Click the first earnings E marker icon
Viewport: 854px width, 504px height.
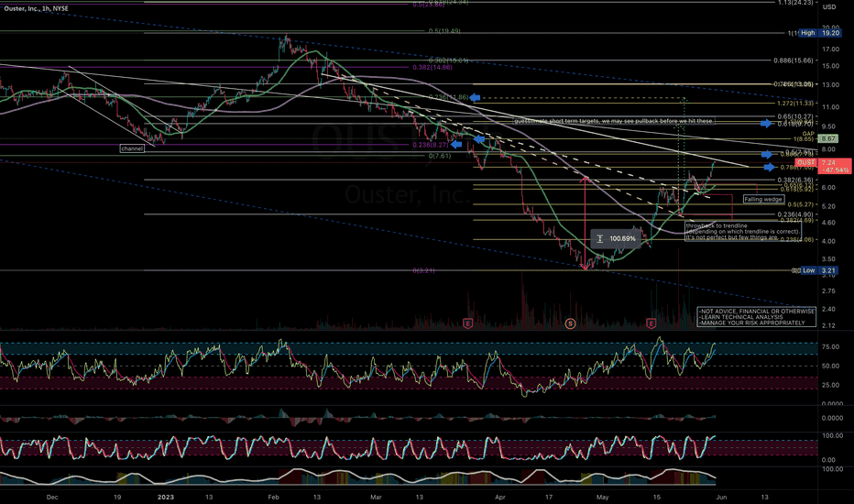coord(467,323)
